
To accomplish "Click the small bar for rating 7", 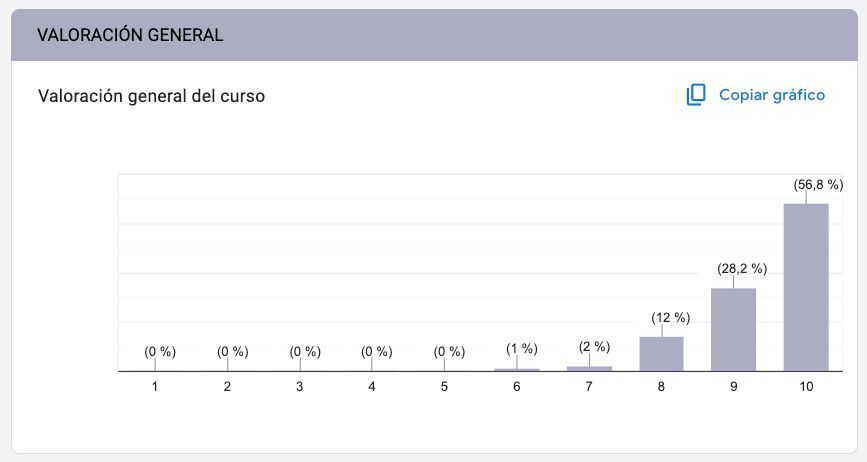I will click(x=589, y=368).
